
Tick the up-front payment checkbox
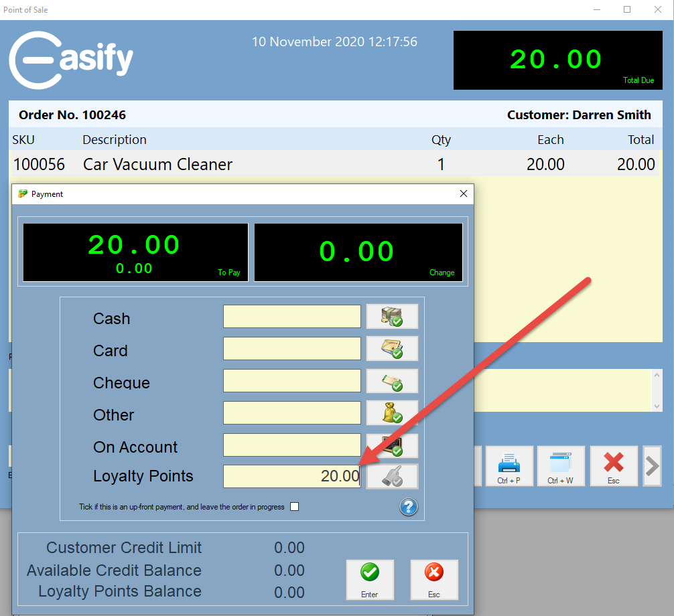(x=294, y=507)
